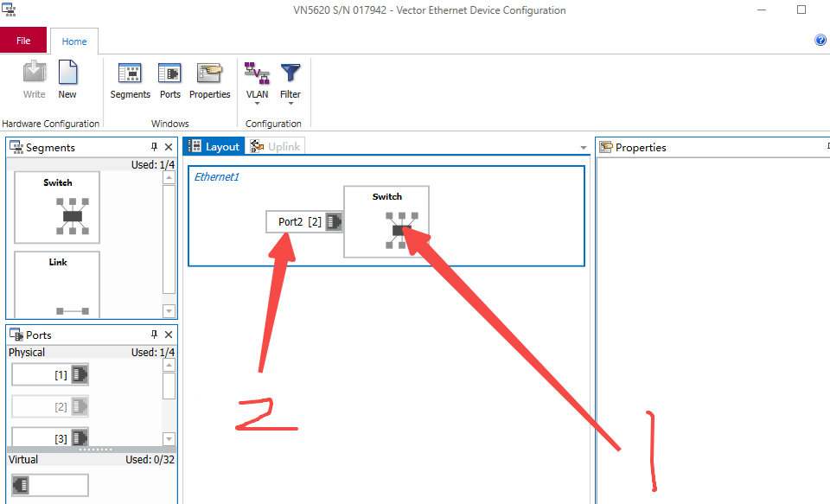The height and width of the screenshot is (504, 830).
Task: Create a New hardware configuration
Action: 67,80
